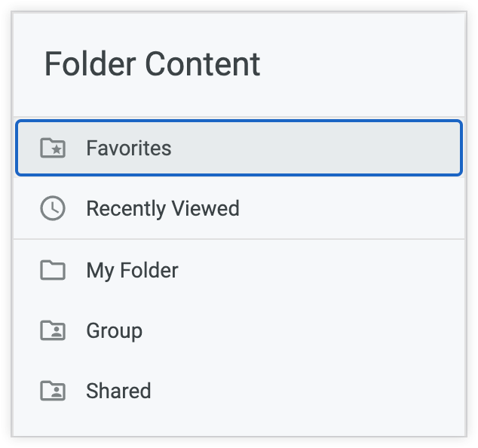Click the word Content in the title
Viewport: 478px width, 448px height.
click(x=202, y=64)
